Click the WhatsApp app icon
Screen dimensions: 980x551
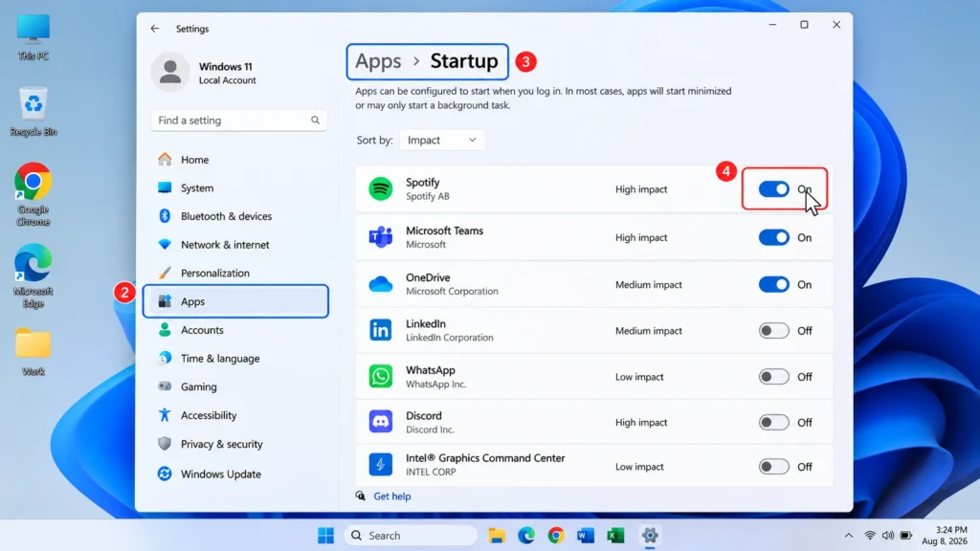coord(381,376)
